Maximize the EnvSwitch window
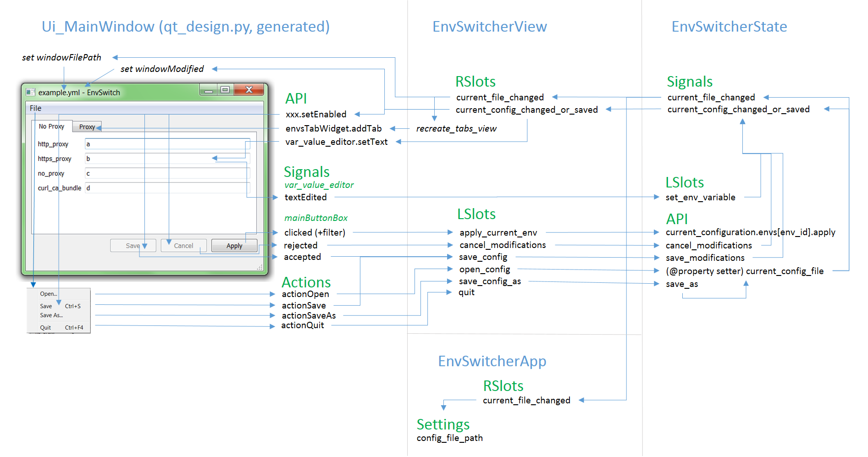Screen dimensions: 868x457 click(x=225, y=90)
